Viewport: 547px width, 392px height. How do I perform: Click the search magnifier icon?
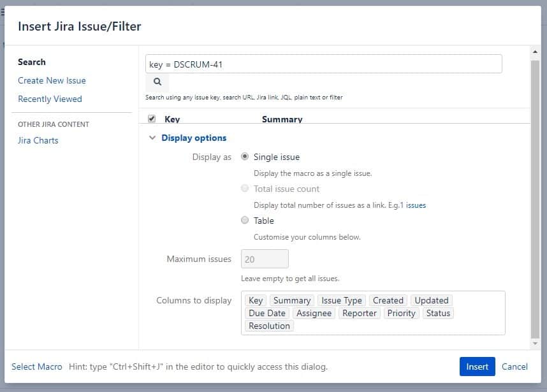(x=157, y=82)
